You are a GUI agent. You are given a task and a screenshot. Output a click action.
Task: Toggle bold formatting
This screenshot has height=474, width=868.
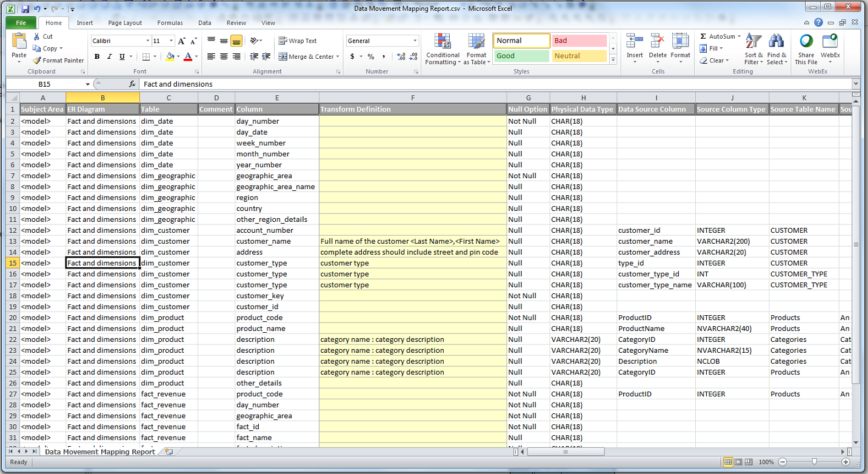[97, 55]
